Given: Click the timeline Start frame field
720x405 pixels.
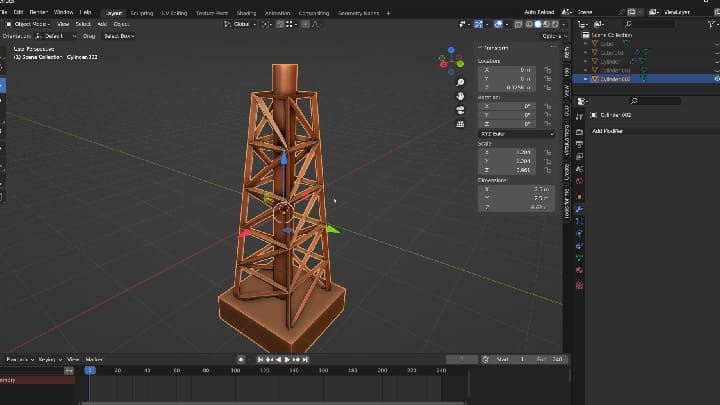Looking at the screenshot, I should point(511,360).
